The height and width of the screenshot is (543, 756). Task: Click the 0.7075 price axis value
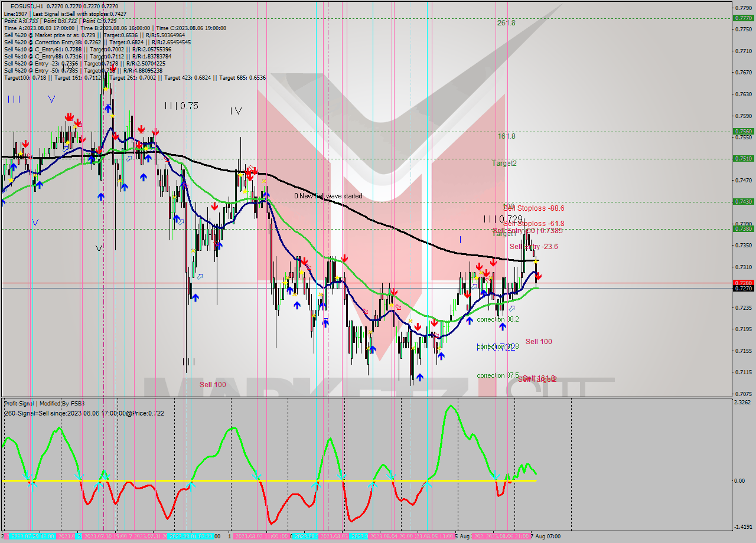(743, 394)
